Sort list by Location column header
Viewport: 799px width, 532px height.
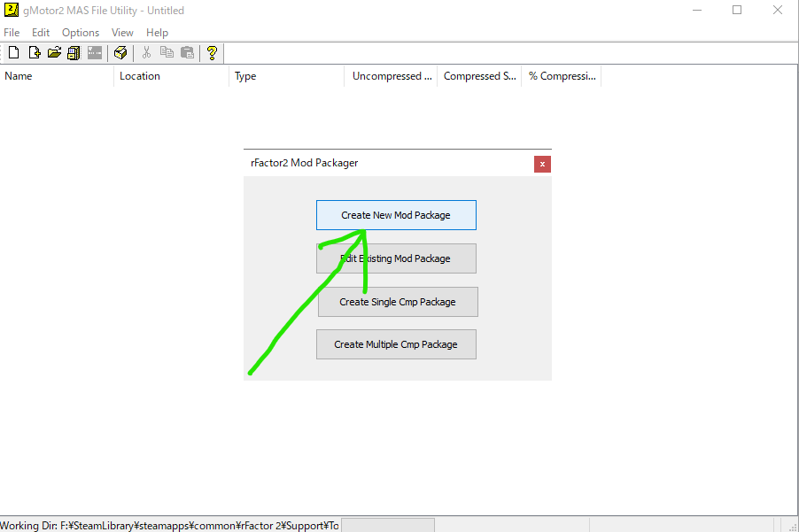(171, 76)
